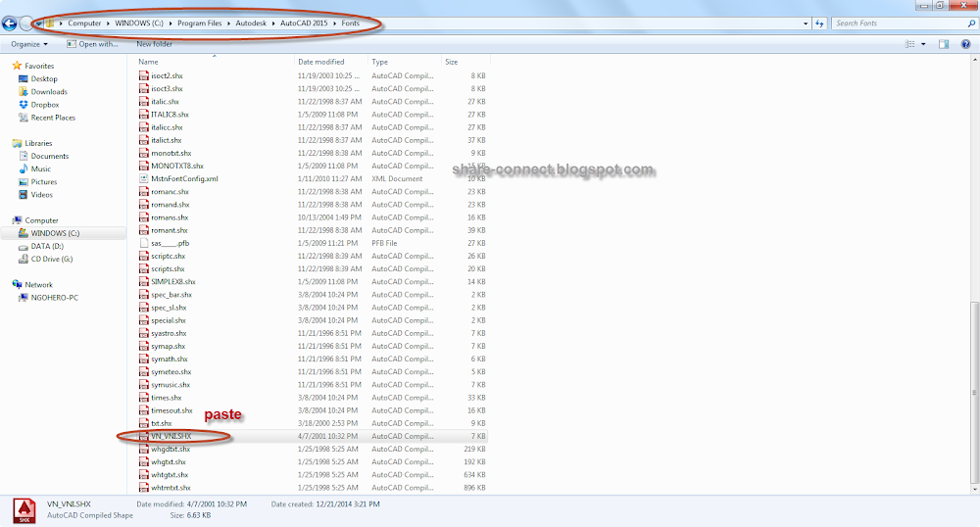
Task: Select the scriptc.shx file name
Action: [169, 256]
